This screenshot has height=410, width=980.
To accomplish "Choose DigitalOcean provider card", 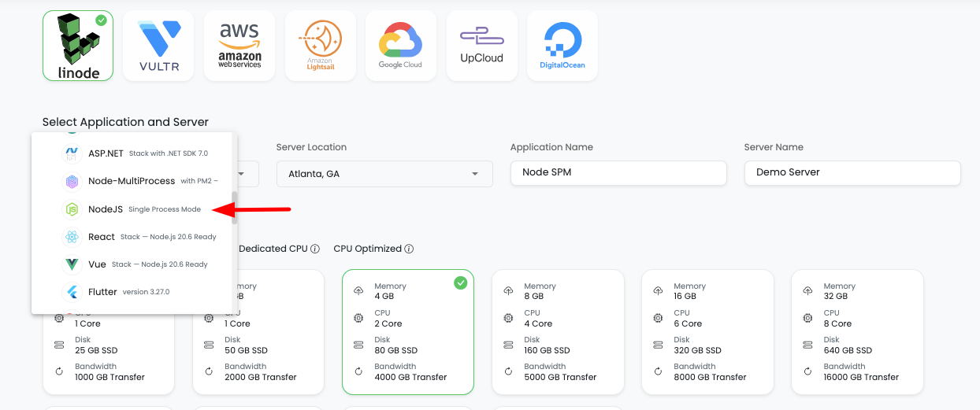I will click(x=562, y=46).
